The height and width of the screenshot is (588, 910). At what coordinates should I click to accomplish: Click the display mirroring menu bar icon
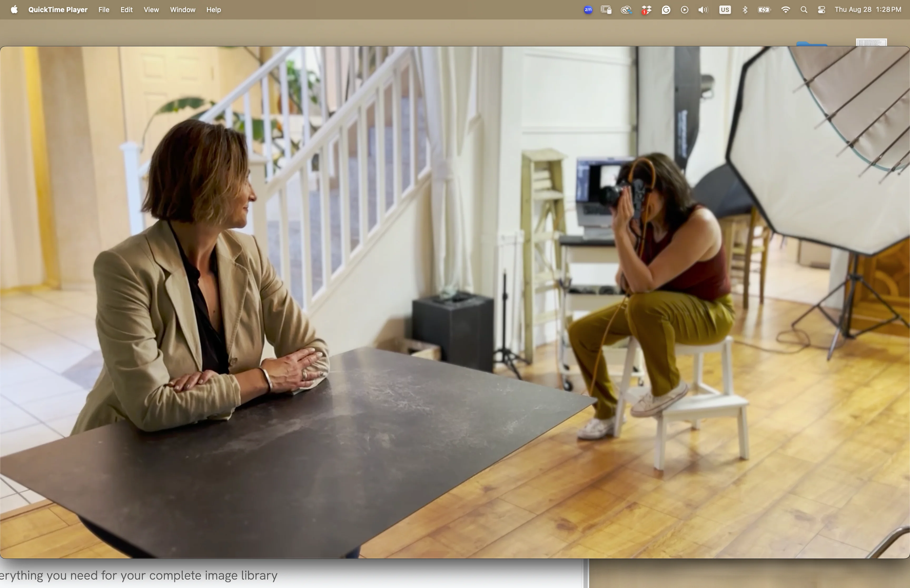[x=606, y=10]
